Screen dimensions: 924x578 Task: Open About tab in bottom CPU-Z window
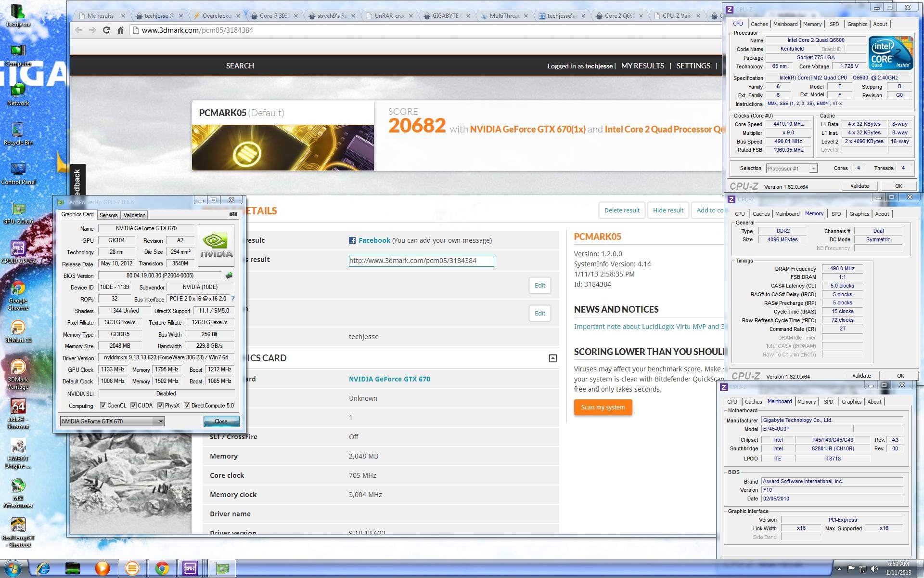pyautogui.click(x=874, y=402)
